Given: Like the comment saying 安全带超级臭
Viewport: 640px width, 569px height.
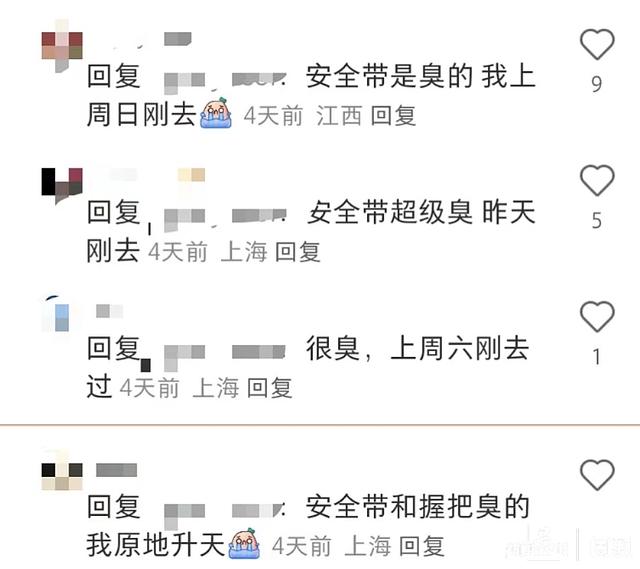Looking at the screenshot, I should [597, 180].
